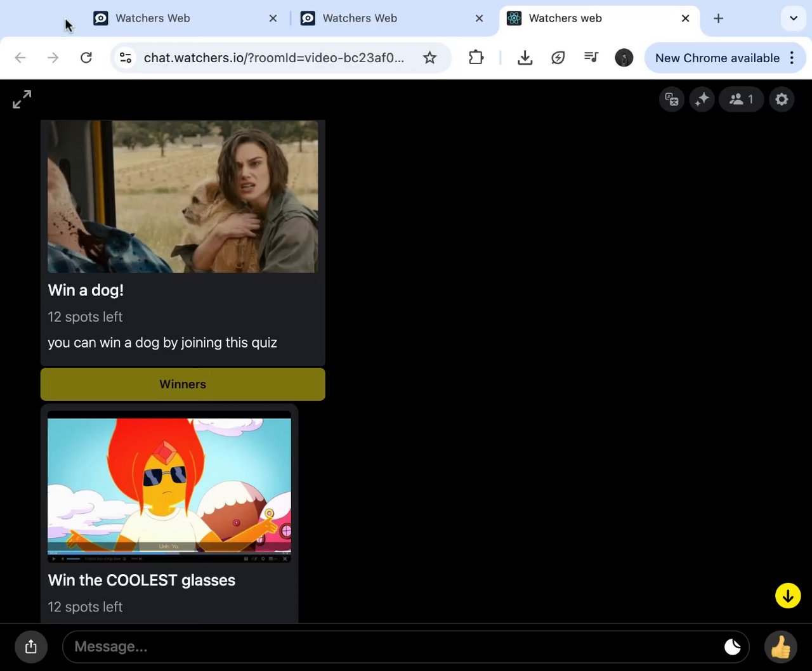The image size is (812, 671).
Task: Select the active Watchers web tab
Action: click(x=599, y=18)
